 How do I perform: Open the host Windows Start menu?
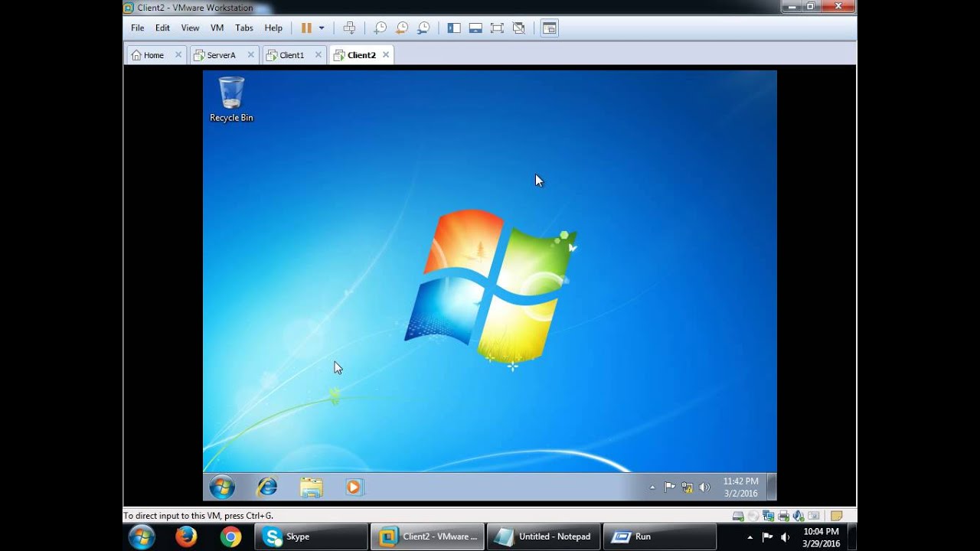tap(142, 537)
